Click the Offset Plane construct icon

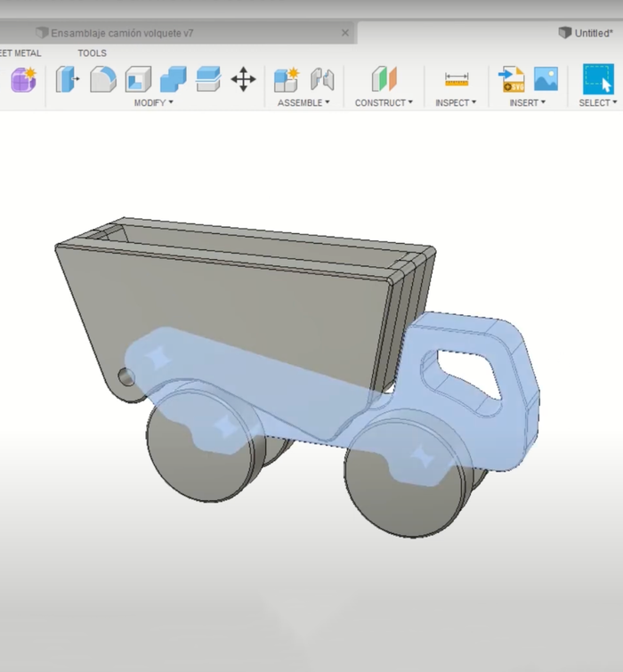tap(384, 79)
